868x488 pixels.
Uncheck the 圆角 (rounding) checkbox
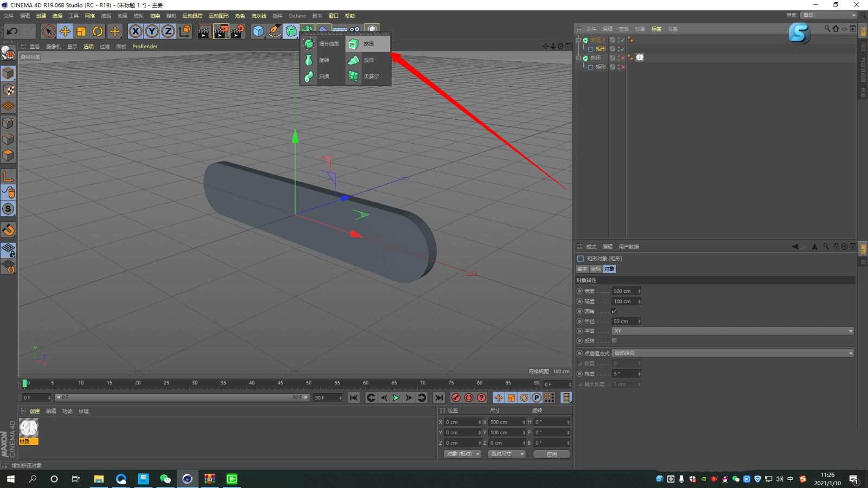tap(615, 311)
